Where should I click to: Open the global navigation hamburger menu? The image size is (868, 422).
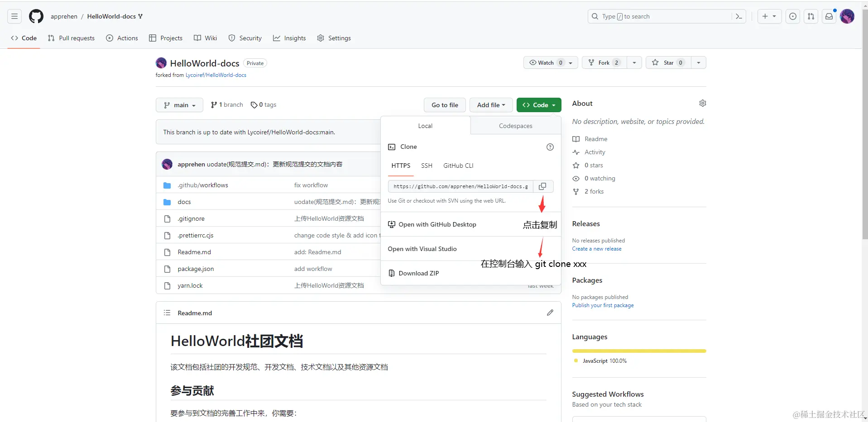[14, 16]
